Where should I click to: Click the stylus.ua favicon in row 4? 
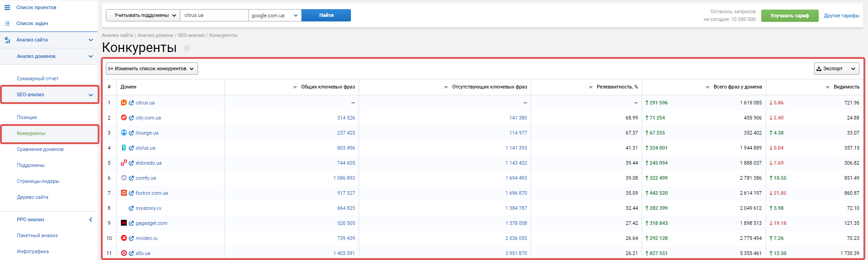click(x=124, y=148)
